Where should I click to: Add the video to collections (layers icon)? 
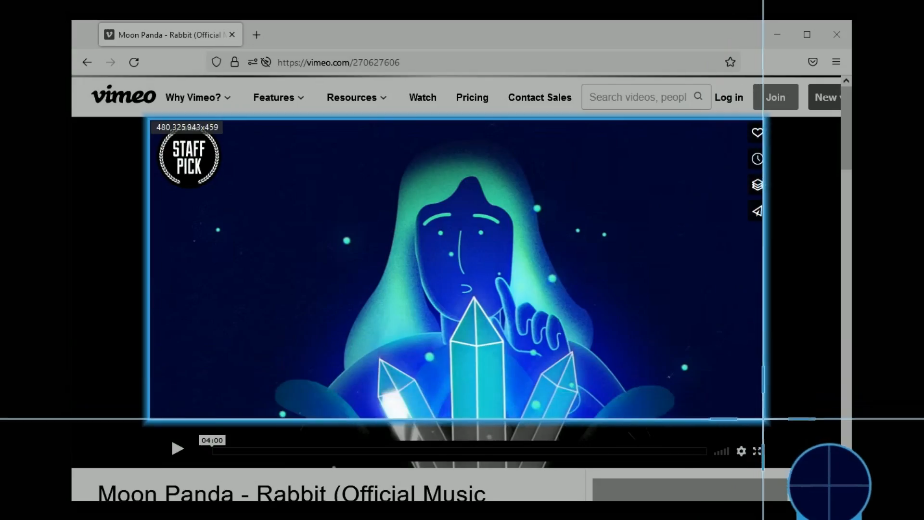tap(757, 185)
